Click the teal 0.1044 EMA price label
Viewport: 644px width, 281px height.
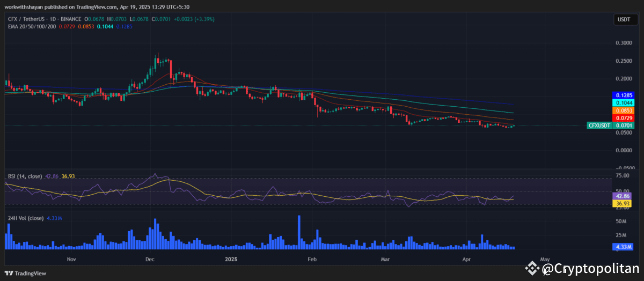624,102
